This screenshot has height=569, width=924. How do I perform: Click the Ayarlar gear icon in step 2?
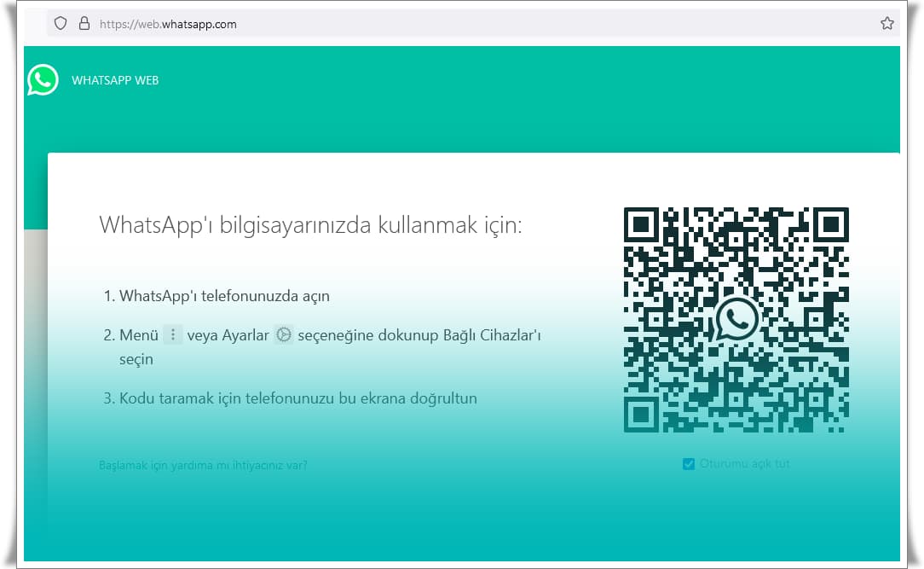coord(284,335)
